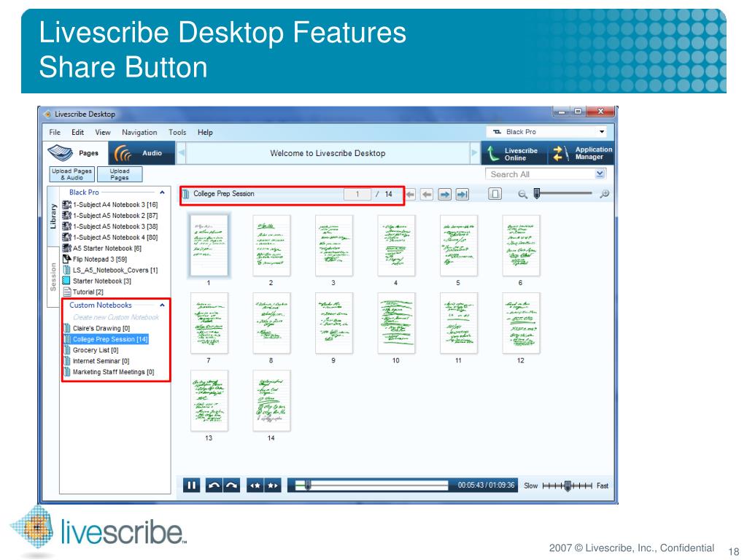Screen dimensions: 747x560
Task: Select Starter Notebook [3]
Action: click(97, 281)
